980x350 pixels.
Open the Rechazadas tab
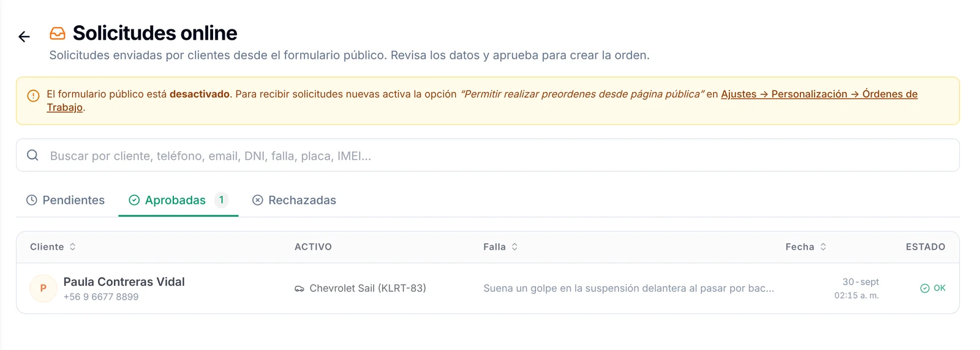coord(294,200)
